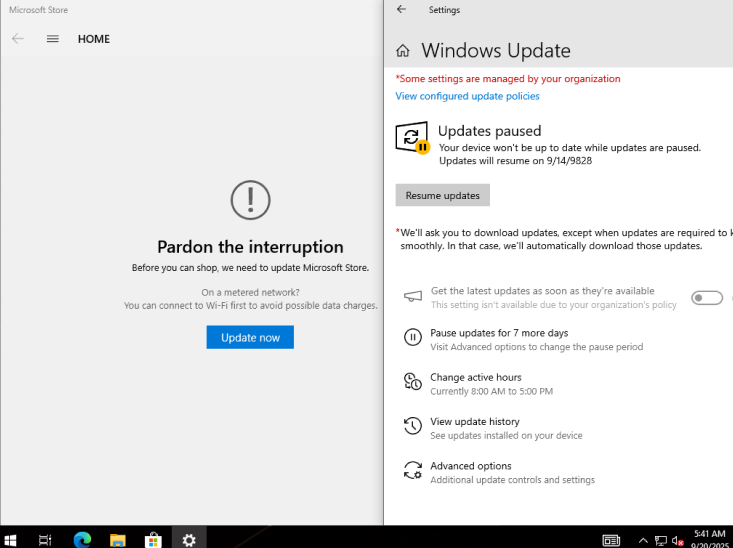Click the Updates will resume on 9/14/9828 text
Viewport: 733px width, 548px height.
[x=515, y=161]
